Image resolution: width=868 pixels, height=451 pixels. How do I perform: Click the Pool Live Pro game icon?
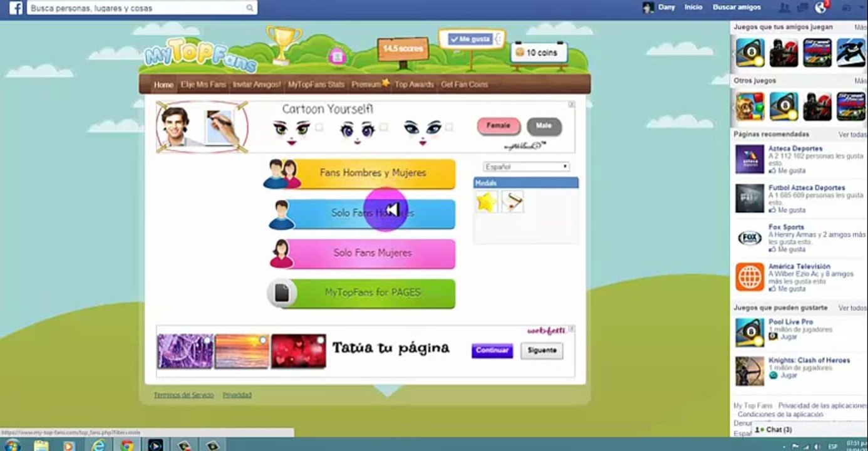pyautogui.click(x=750, y=333)
